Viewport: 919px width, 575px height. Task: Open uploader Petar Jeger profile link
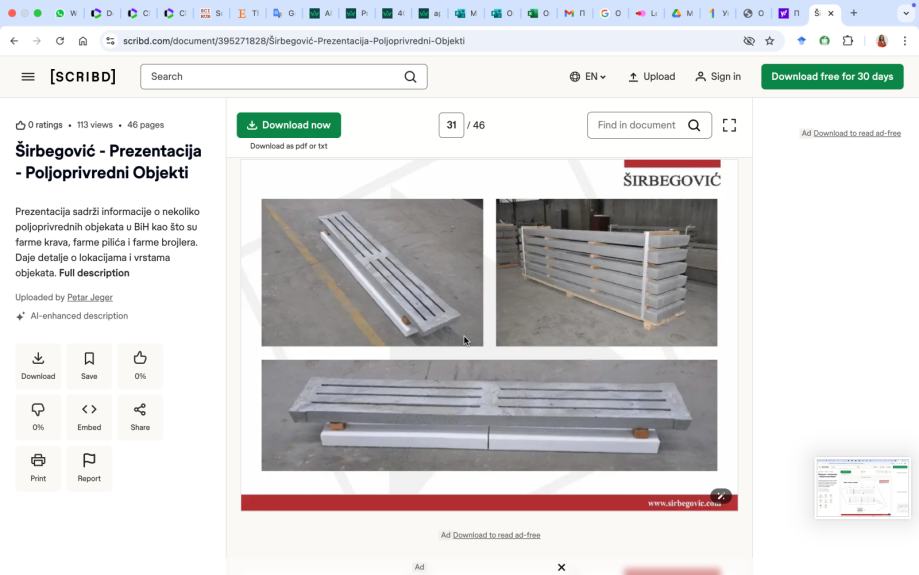point(90,297)
